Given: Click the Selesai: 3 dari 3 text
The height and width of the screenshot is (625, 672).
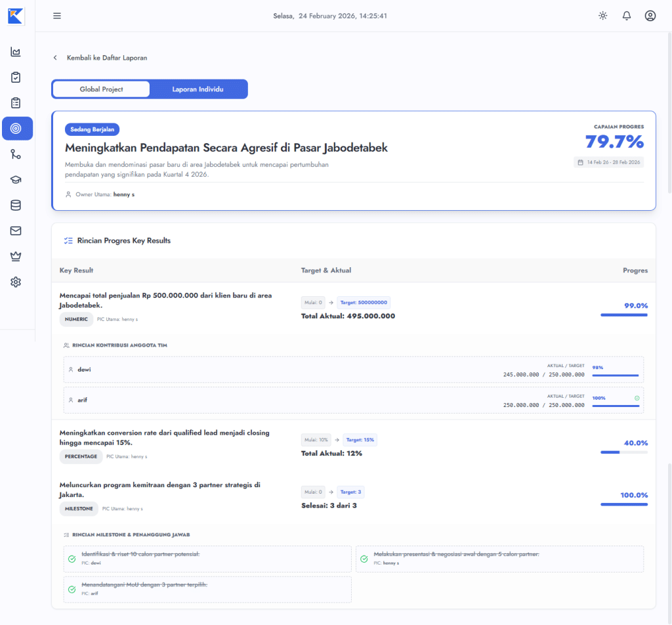Looking at the screenshot, I should coord(329,506).
